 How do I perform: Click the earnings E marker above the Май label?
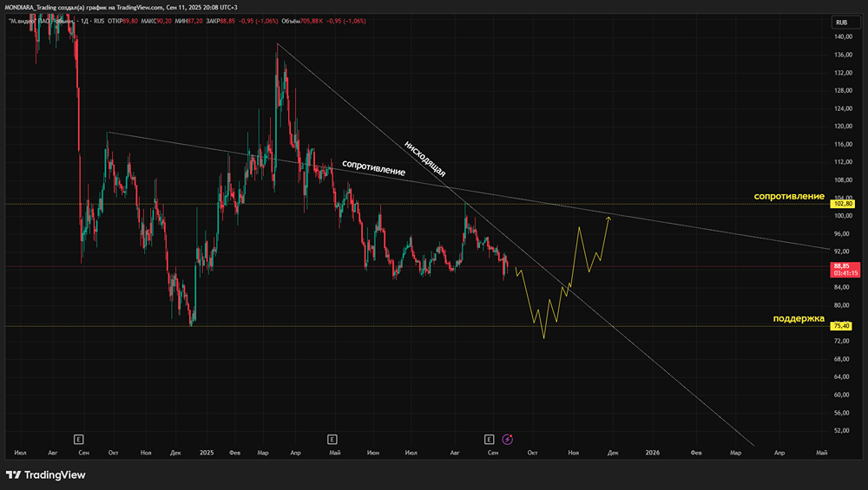pos(332,439)
